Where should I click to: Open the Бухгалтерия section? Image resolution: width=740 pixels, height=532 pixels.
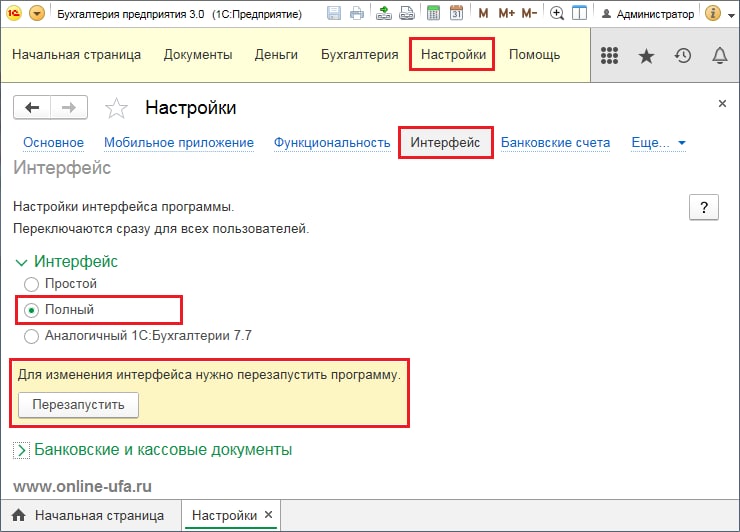pos(360,55)
